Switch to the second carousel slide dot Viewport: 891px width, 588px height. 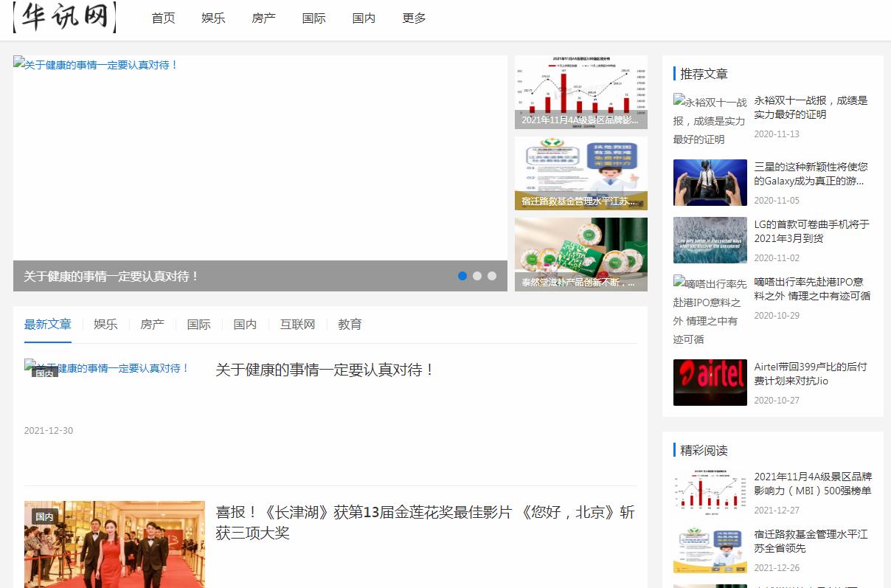click(x=477, y=276)
